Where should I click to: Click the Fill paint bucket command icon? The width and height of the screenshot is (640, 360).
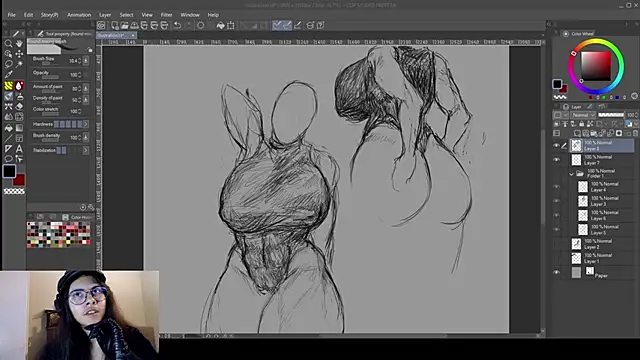[220, 25]
